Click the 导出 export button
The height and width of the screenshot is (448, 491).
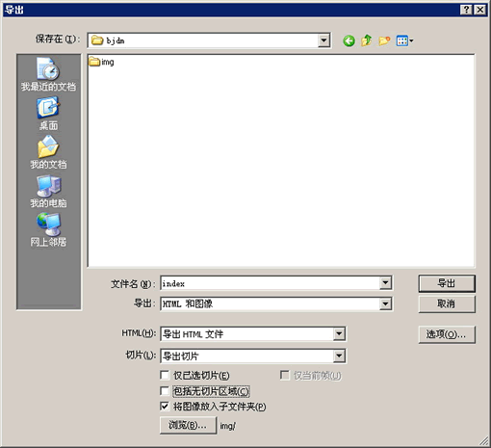[447, 283]
